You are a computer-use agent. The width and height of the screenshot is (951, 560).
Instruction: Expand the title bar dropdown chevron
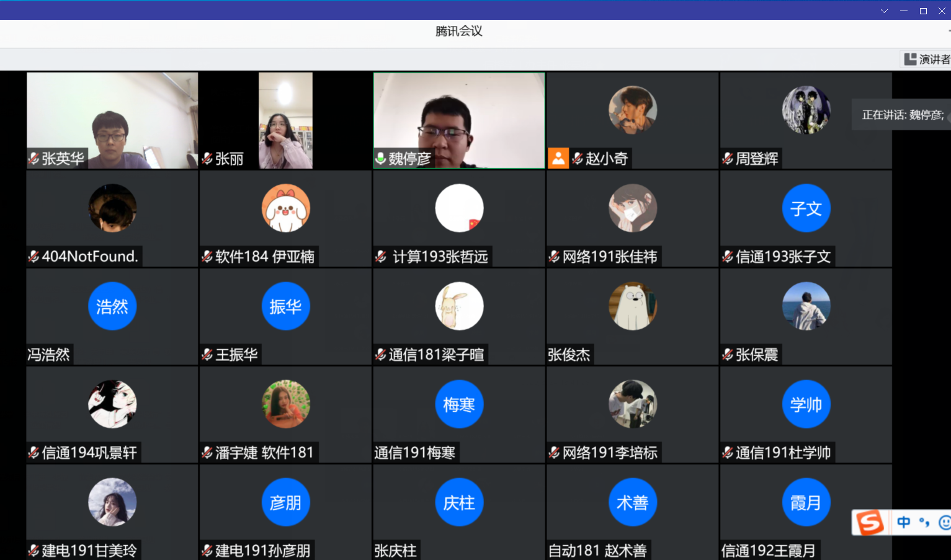884,11
